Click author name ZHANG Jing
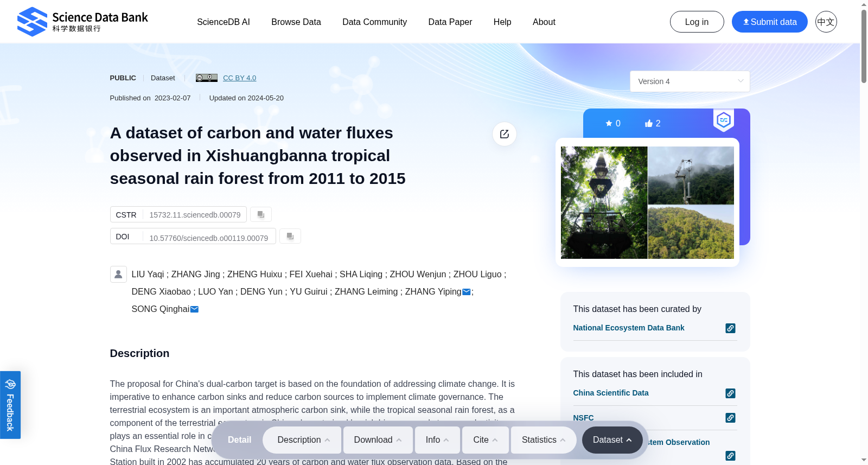This screenshot has width=868, height=465. click(196, 275)
